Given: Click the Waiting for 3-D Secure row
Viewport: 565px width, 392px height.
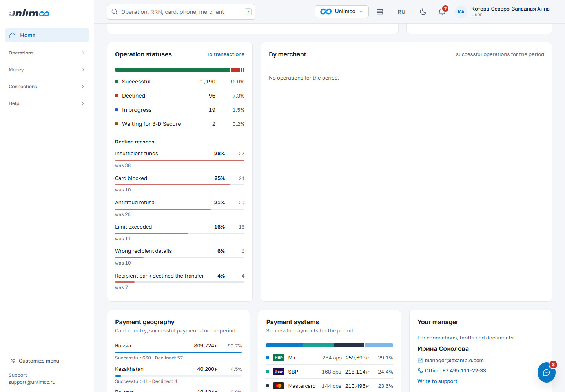Looking at the screenshot, I should click(180, 124).
